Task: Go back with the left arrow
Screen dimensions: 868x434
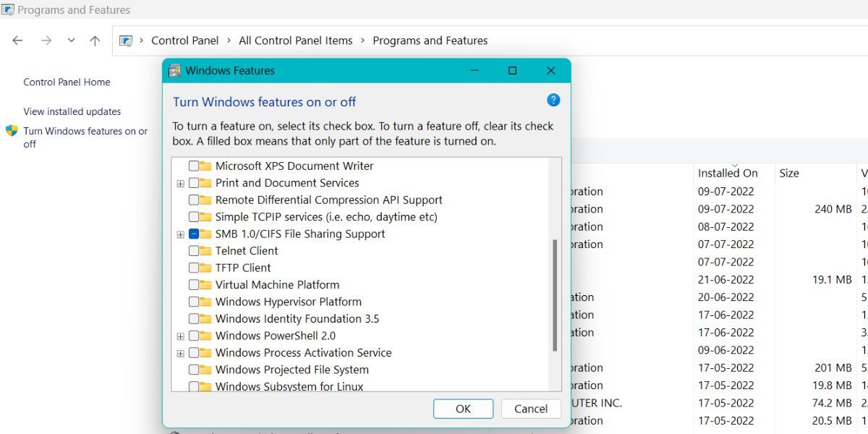Action: point(18,41)
